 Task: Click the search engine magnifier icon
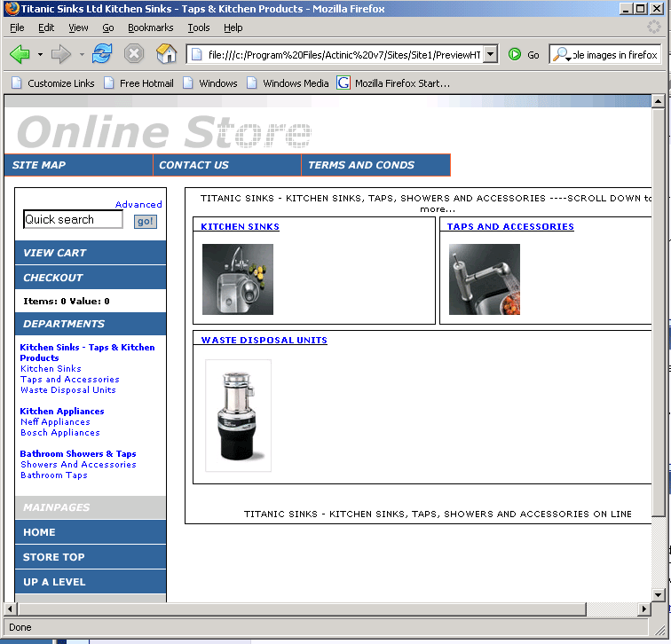561,55
